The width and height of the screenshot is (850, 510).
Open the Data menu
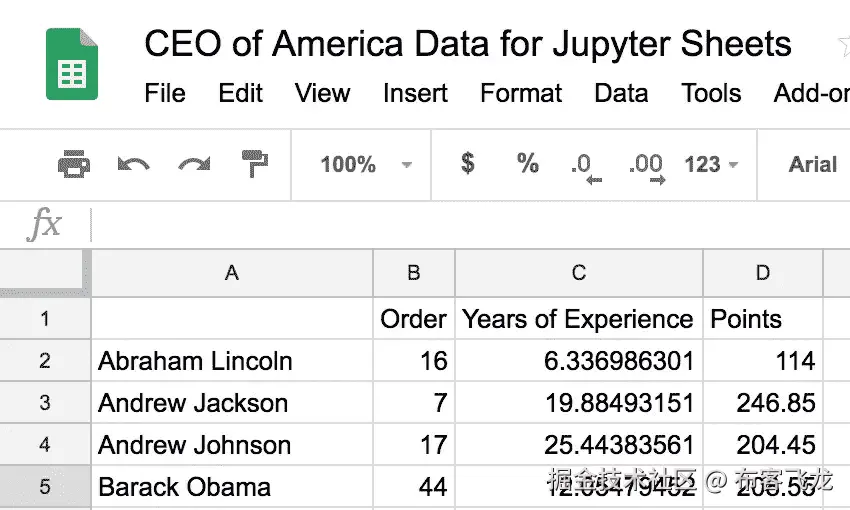point(621,94)
